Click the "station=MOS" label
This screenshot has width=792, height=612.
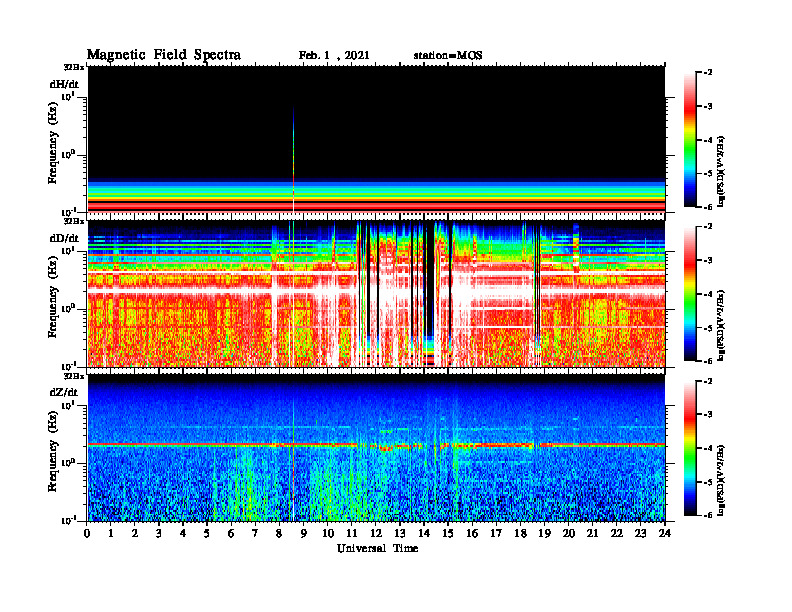[448, 56]
